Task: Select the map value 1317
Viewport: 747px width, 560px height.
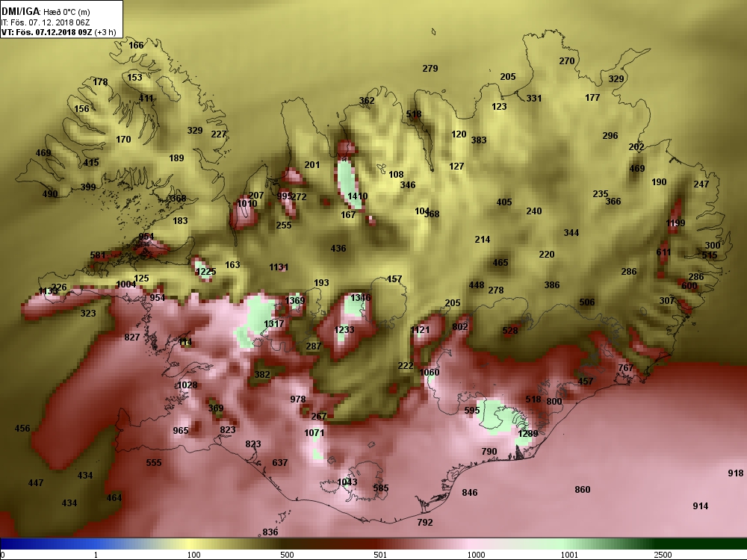Action: [273, 324]
